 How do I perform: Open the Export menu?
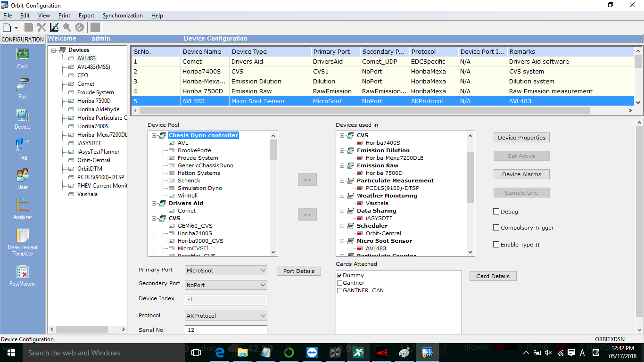tap(86, 16)
